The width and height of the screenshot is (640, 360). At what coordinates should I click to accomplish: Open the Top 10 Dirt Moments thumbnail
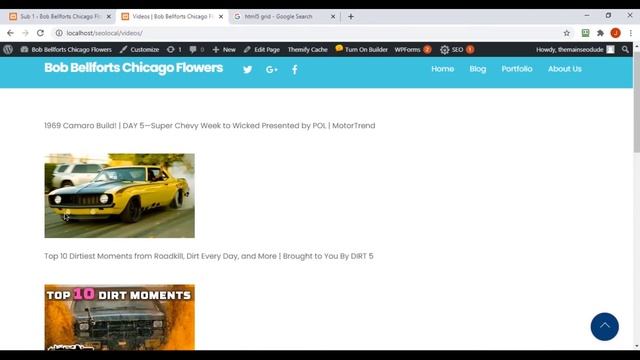[120, 317]
